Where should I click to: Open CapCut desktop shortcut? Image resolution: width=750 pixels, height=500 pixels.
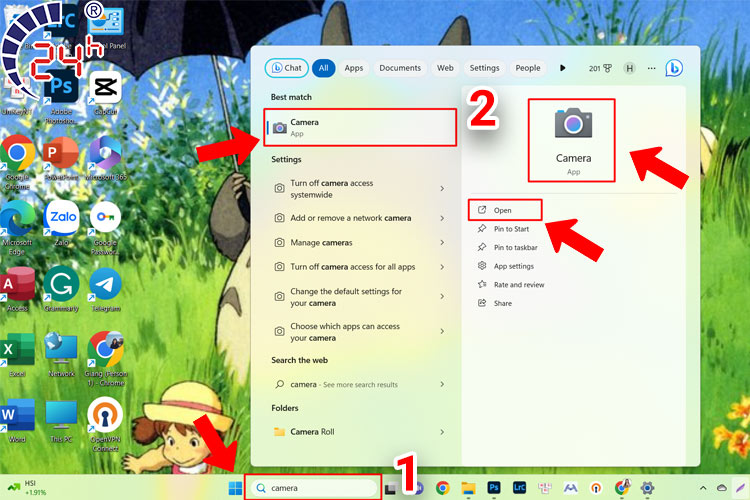[x=105, y=93]
